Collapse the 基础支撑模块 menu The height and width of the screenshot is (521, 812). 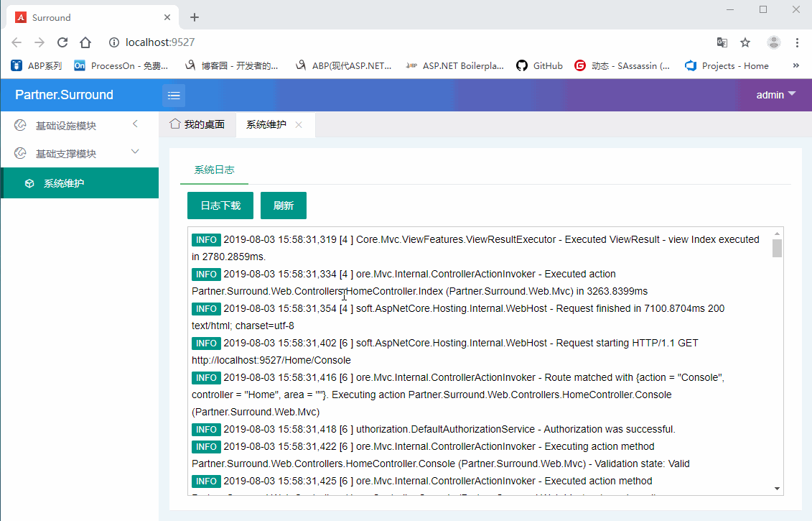[80, 154]
